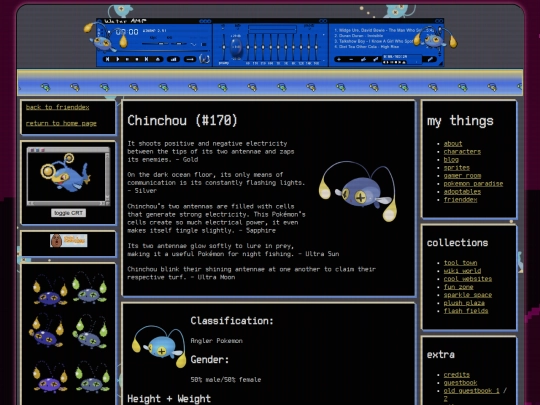Open the flash fields link
The height and width of the screenshot is (405, 540).
(466, 311)
